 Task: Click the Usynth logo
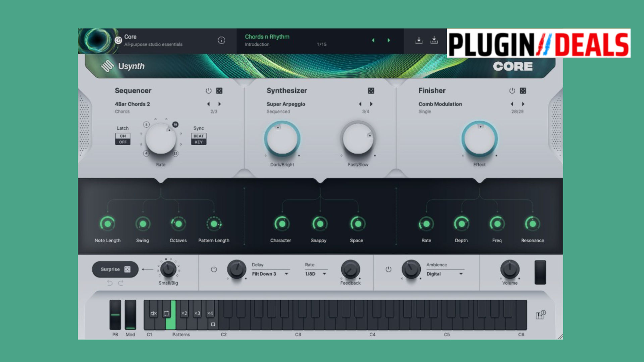pyautogui.click(x=123, y=66)
